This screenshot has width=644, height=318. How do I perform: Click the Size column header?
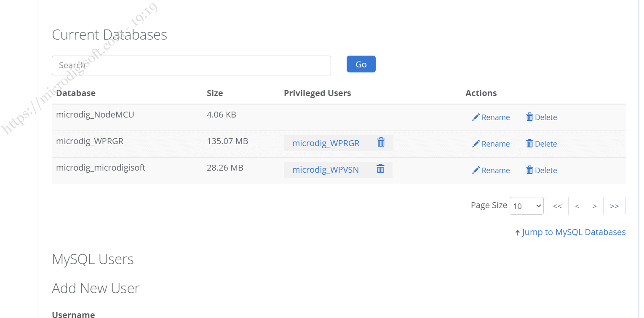pyautogui.click(x=215, y=93)
